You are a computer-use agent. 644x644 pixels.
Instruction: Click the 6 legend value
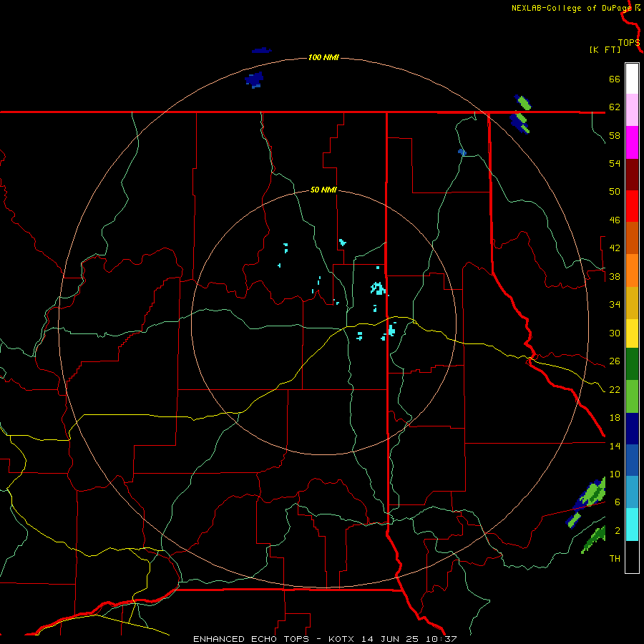618,502
